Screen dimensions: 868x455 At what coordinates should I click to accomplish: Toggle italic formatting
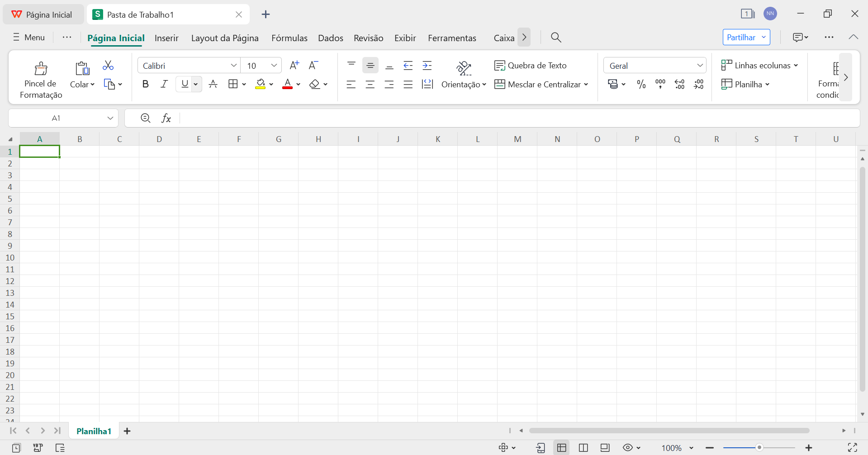tap(164, 84)
